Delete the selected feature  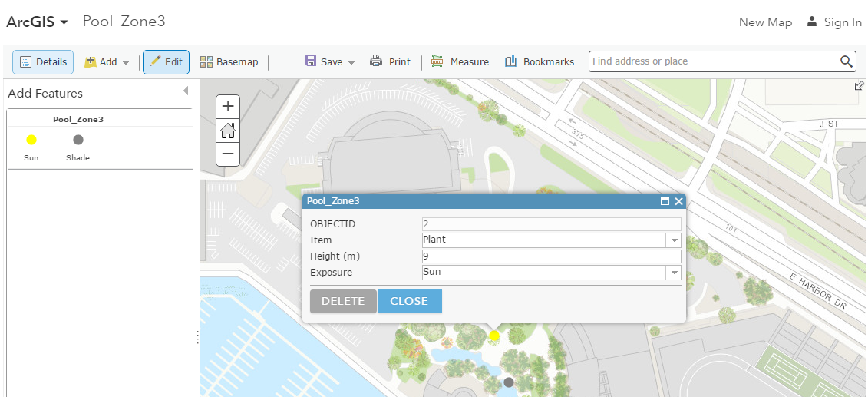(343, 301)
